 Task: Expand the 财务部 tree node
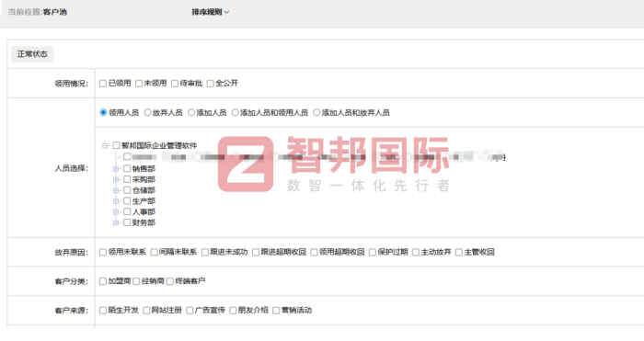pos(116,222)
